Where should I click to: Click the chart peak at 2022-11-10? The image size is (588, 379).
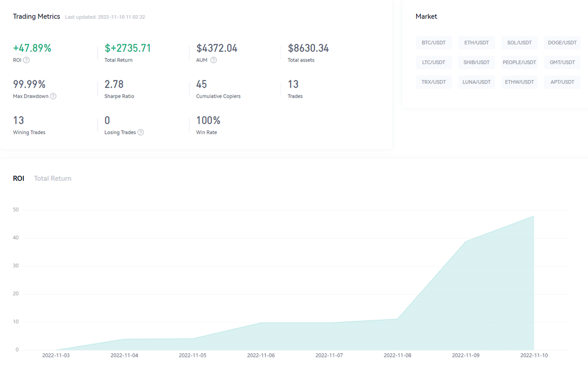pyautogui.click(x=534, y=216)
